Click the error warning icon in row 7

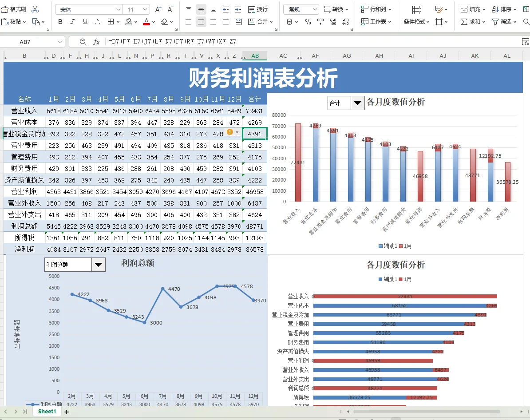tap(230, 132)
